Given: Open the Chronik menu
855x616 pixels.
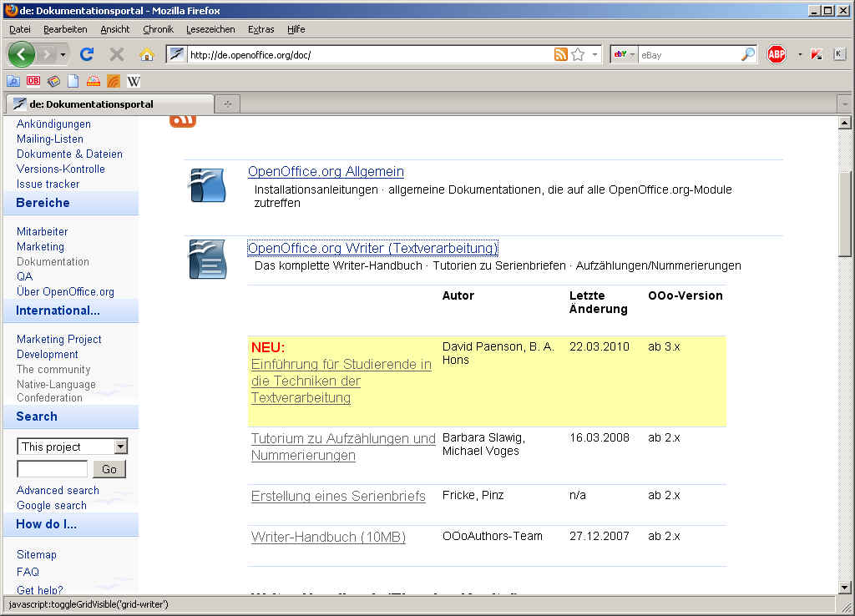Looking at the screenshot, I should (158, 29).
